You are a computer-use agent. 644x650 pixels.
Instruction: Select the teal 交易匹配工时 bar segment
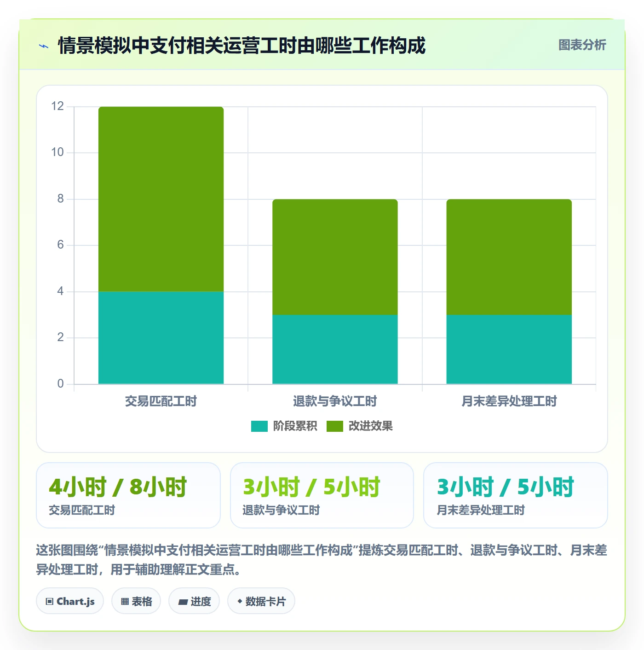[x=161, y=337]
